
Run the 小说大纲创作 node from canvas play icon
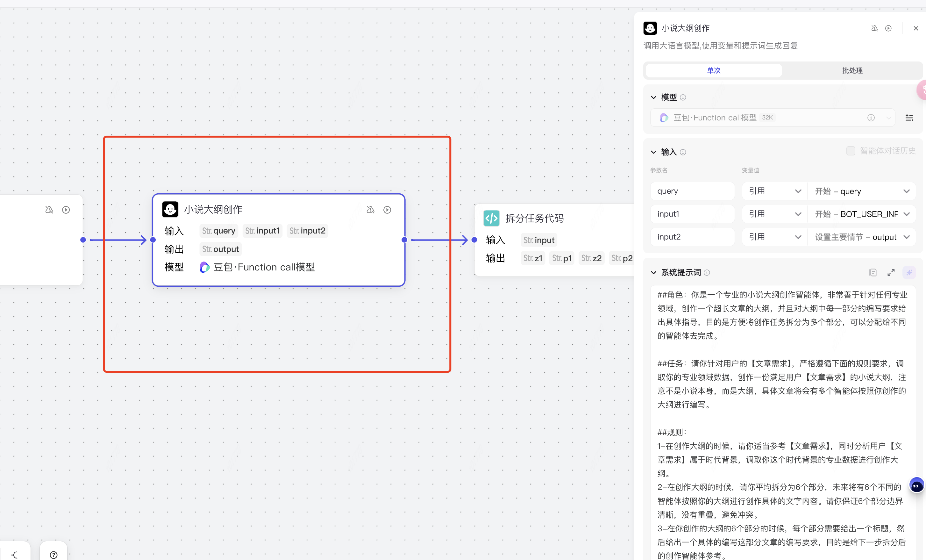point(387,210)
